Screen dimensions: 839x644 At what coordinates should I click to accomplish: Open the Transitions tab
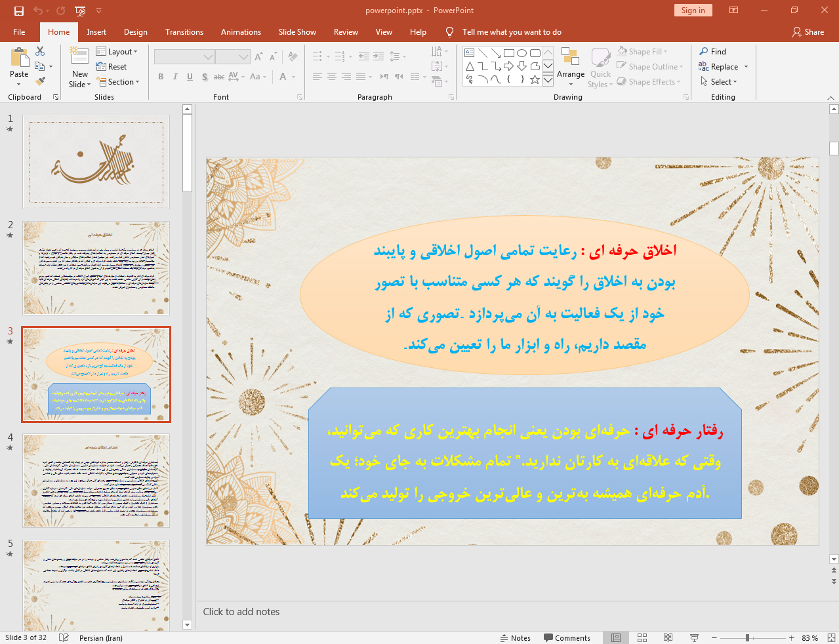184,32
